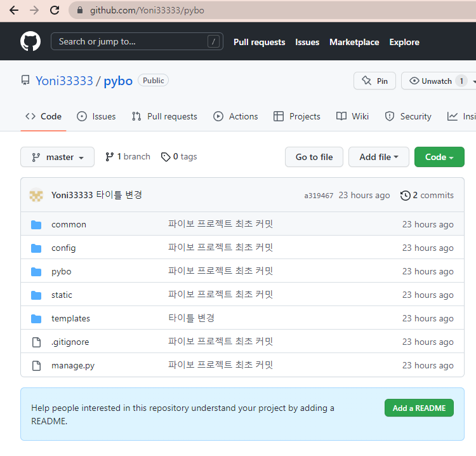Go back with browser back arrow
This screenshot has height=456, width=476.
pos(14,10)
